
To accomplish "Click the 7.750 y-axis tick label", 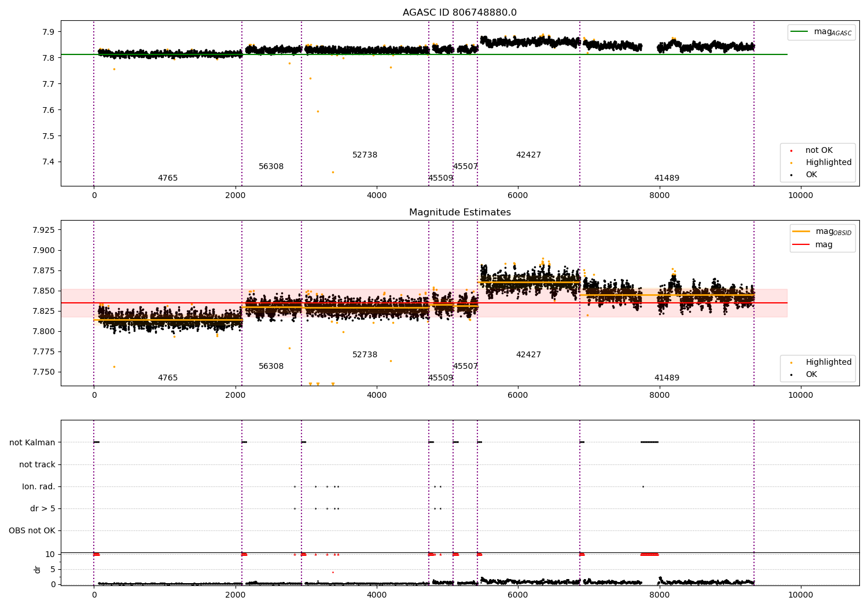I will (43, 372).
